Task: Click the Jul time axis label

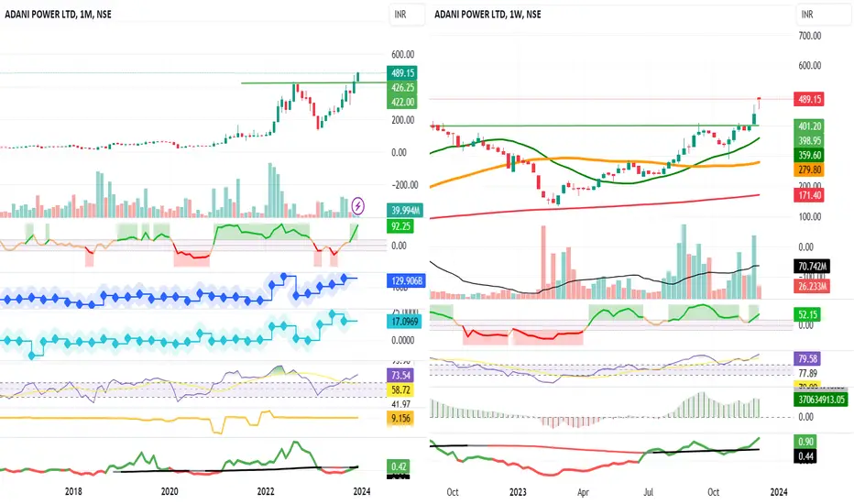Action: pyautogui.click(x=648, y=492)
